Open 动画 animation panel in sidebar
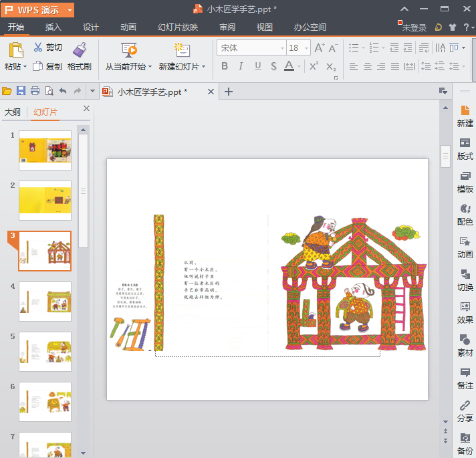The width and height of the screenshot is (476, 458). 465,247
